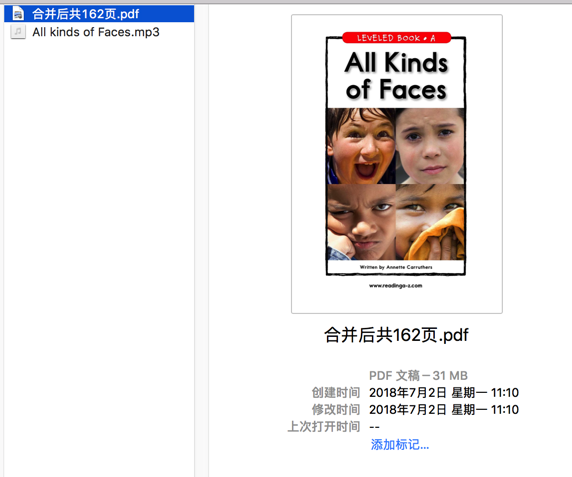
Task: Click the modified date value next to 修改时间
Action: pyautogui.click(x=444, y=410)
